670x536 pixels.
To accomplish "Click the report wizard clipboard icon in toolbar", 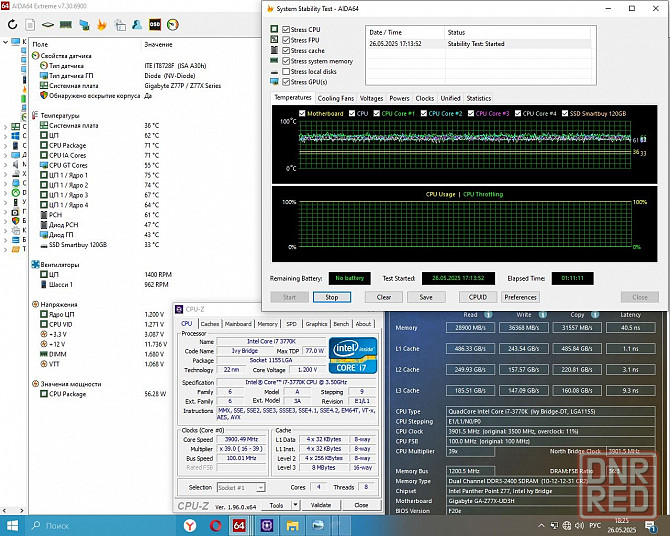I will (120, 25).
